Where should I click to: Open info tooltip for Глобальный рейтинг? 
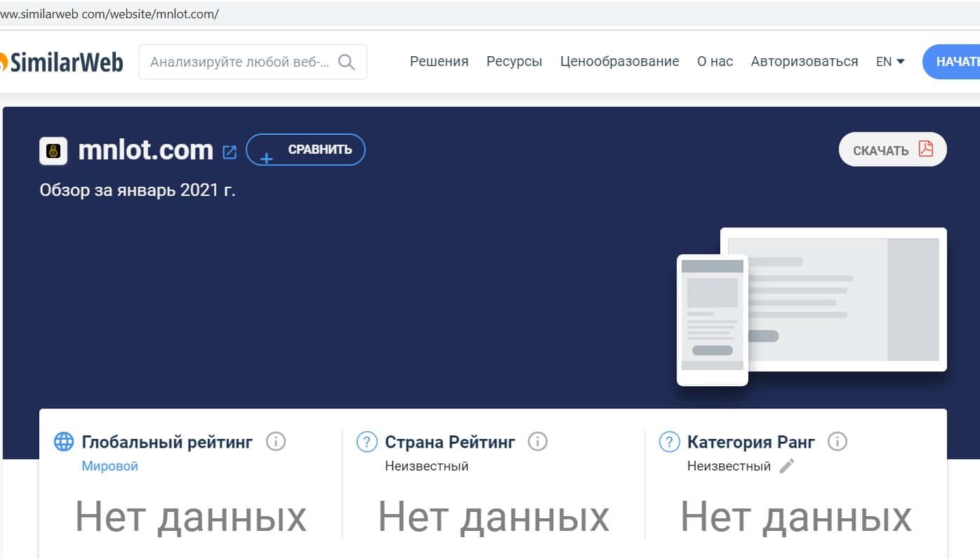click(x=276, y=442)
